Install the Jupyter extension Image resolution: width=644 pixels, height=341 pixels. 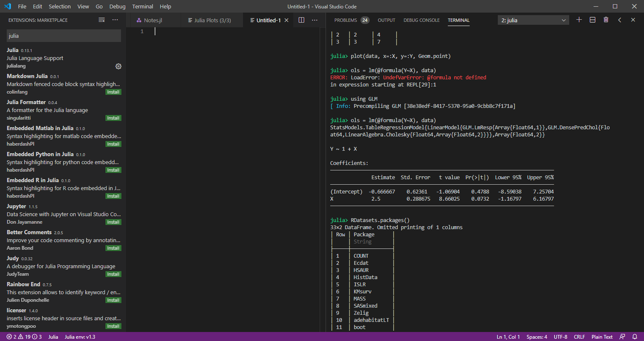coord(113,222)
